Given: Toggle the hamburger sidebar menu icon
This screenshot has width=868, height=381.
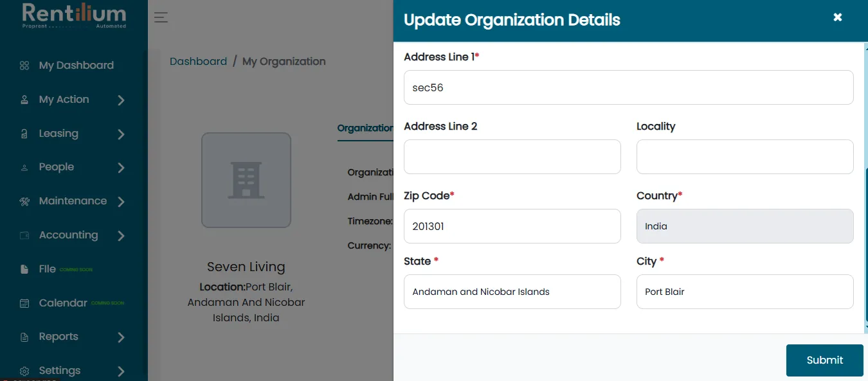Looking at the screenshot, I should click(161, 17).
